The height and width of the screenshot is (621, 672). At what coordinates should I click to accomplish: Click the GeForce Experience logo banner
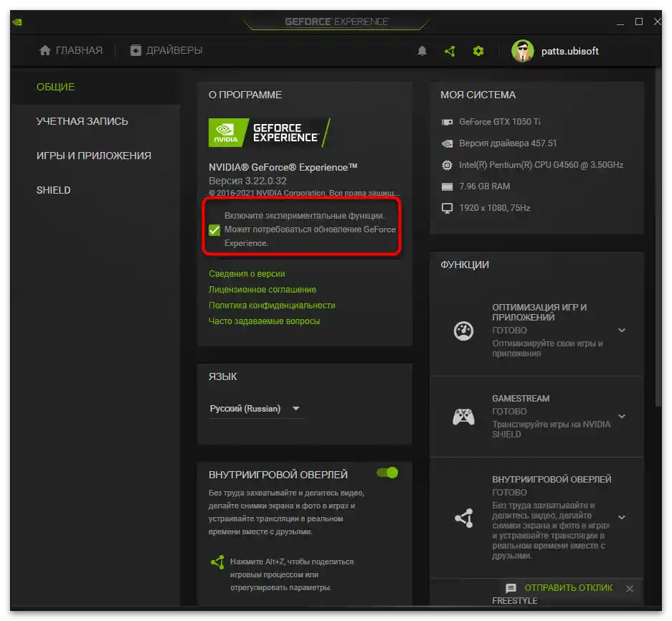click(x=270, y=133)
